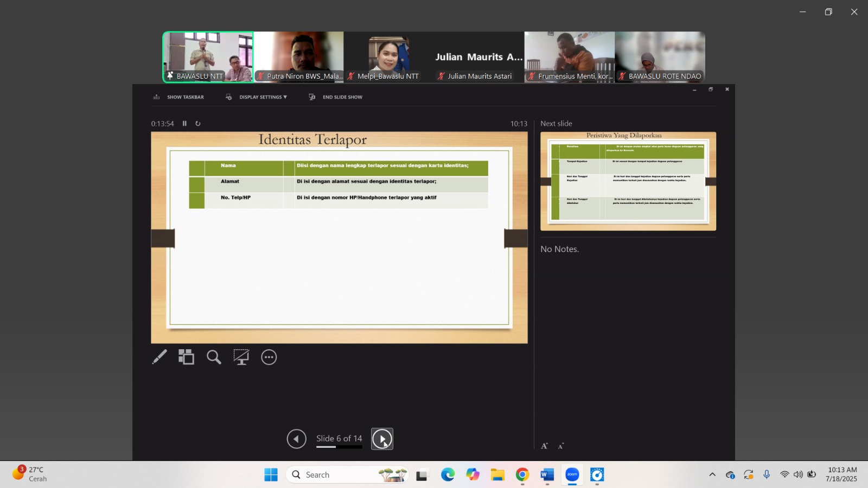
Task: Pause the presentation timer
Action: (184, 124)
